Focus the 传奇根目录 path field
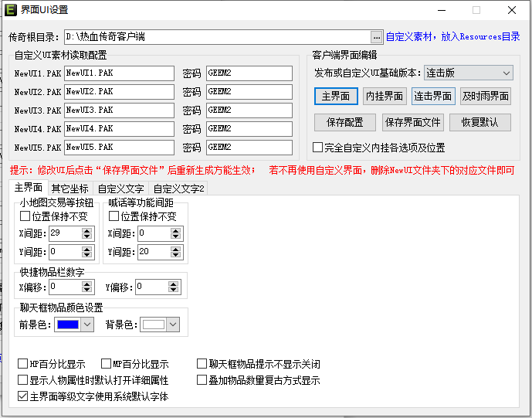 click(218, 37)
